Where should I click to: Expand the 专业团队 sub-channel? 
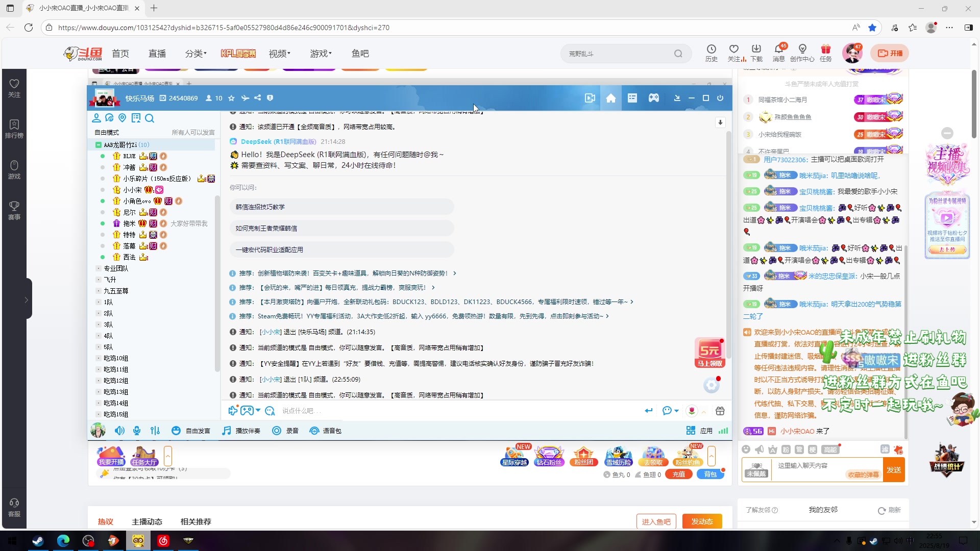99,268
